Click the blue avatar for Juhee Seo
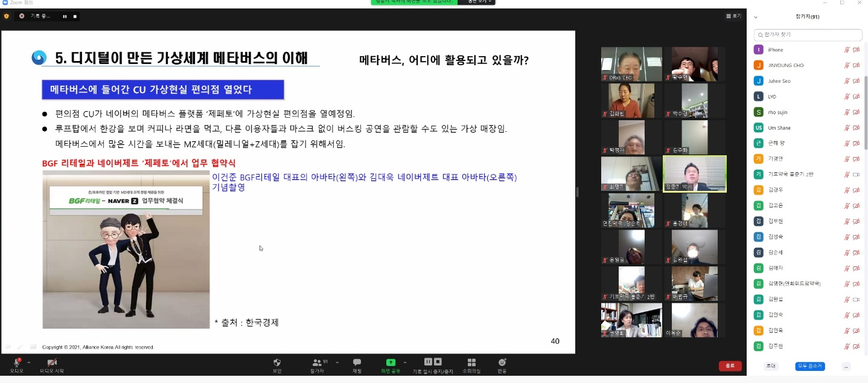 [x=759, y=81]
